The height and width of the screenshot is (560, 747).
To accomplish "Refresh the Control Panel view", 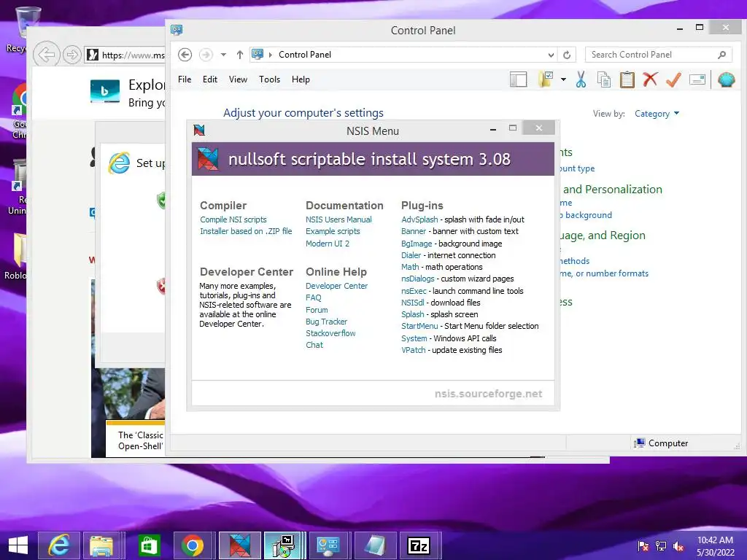I will [566, 55].
